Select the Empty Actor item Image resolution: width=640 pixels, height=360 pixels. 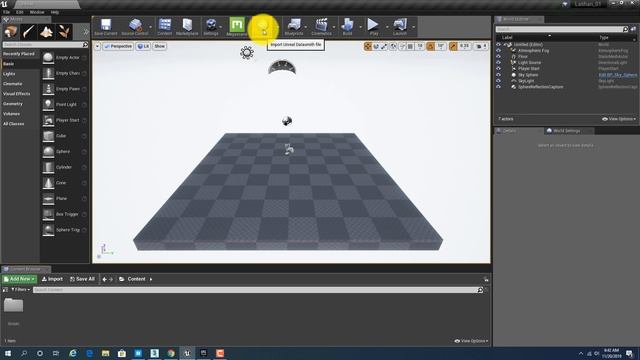pyautogui.click(x=64, y=58)
